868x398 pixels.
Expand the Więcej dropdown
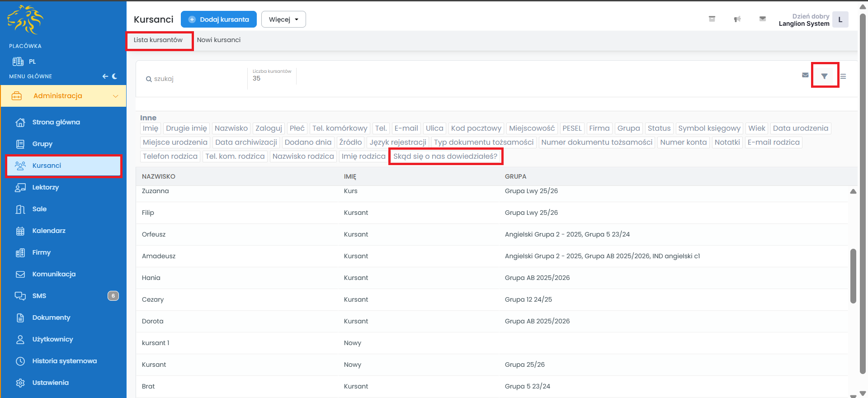(283, 19)
